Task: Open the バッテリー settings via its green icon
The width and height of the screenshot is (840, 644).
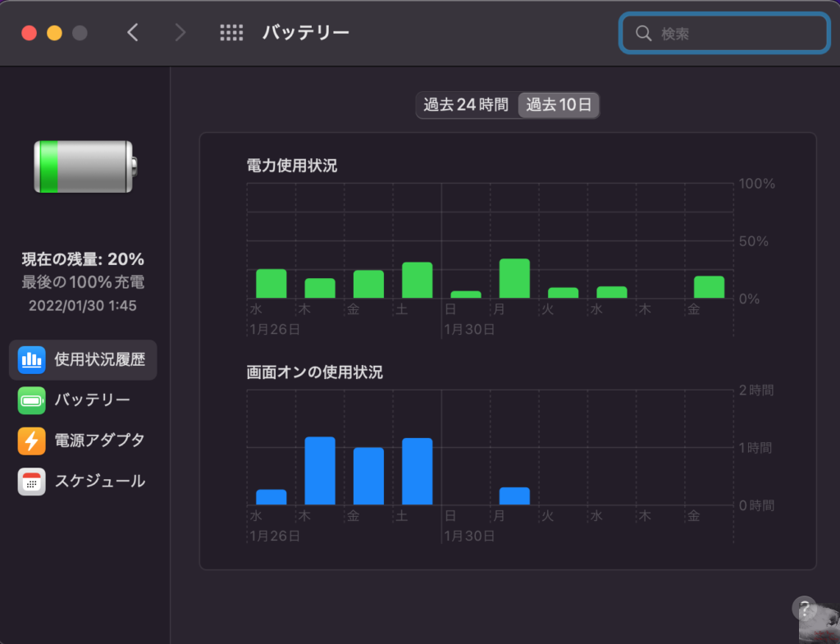Action: coord(32,400)
